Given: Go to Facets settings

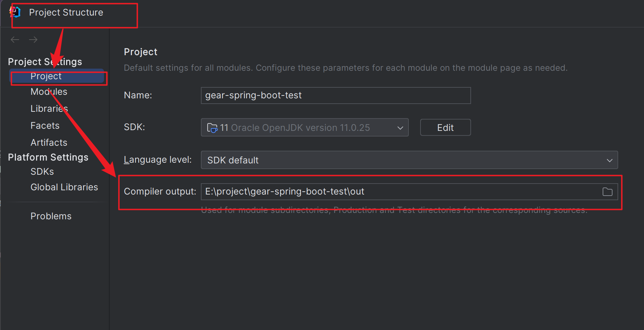Looking at the screenshot, I should point(45,126).
